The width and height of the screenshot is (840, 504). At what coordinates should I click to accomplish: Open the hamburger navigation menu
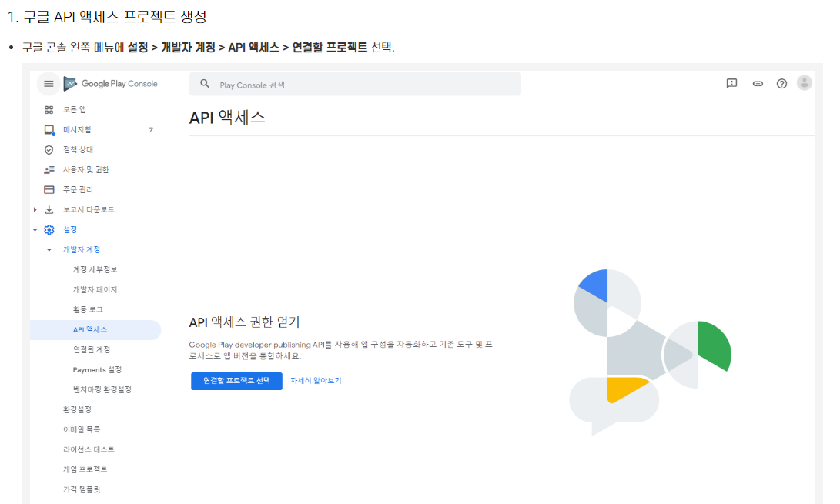[x=49, y=84]
